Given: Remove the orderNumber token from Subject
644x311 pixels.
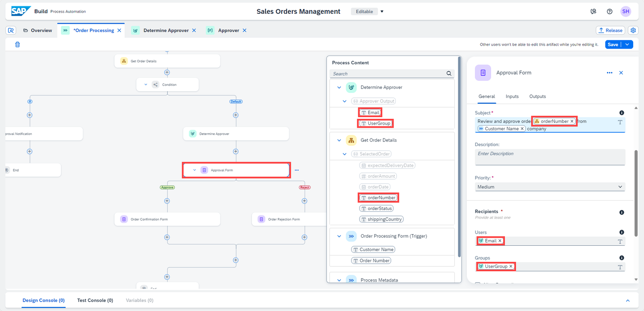Looking at the screenshot, I should click(572, 122).
